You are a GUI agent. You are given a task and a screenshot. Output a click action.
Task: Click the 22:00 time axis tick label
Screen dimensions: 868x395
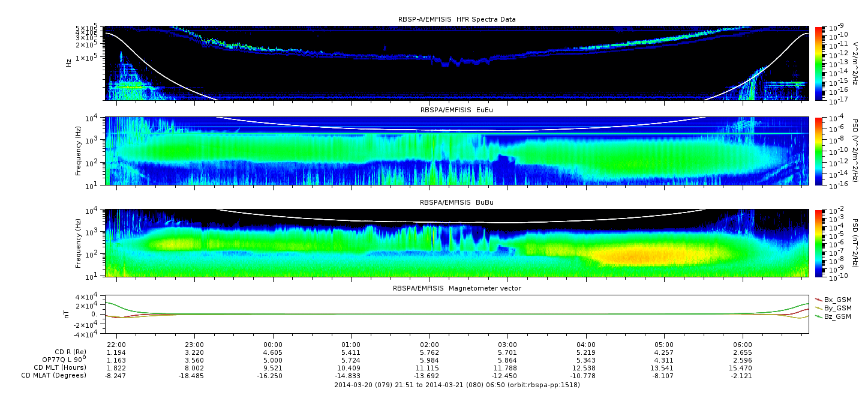[116, 345]
